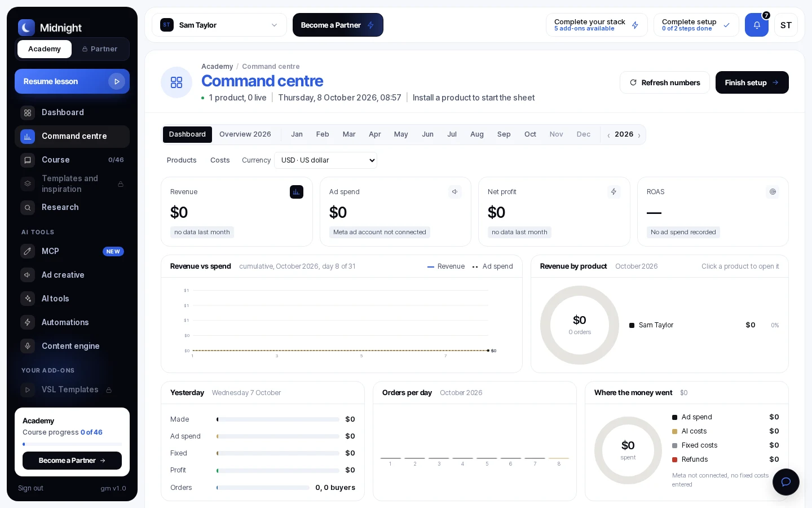
Task: Click the ST avatar in top right
Action: (786, 25)
